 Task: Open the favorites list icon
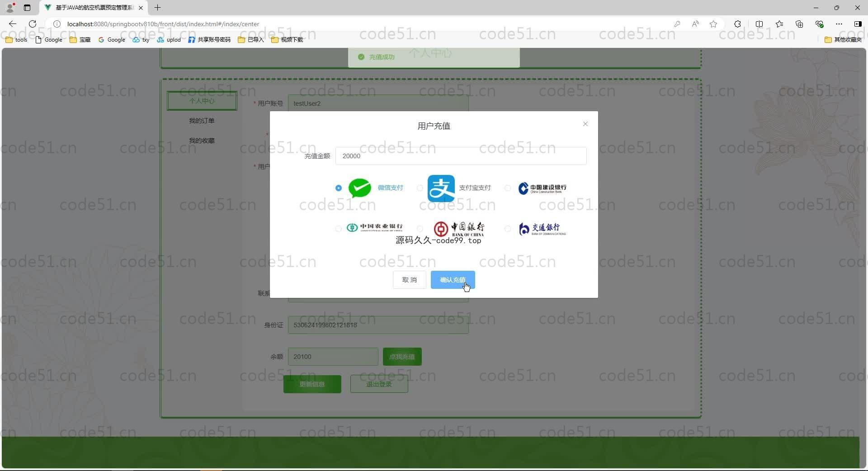(779, 24)
